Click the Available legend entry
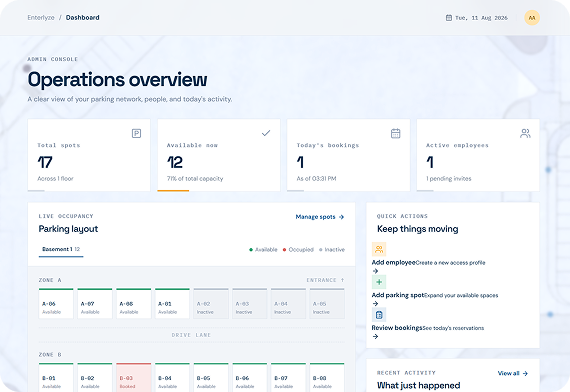 tap(263, 249)
